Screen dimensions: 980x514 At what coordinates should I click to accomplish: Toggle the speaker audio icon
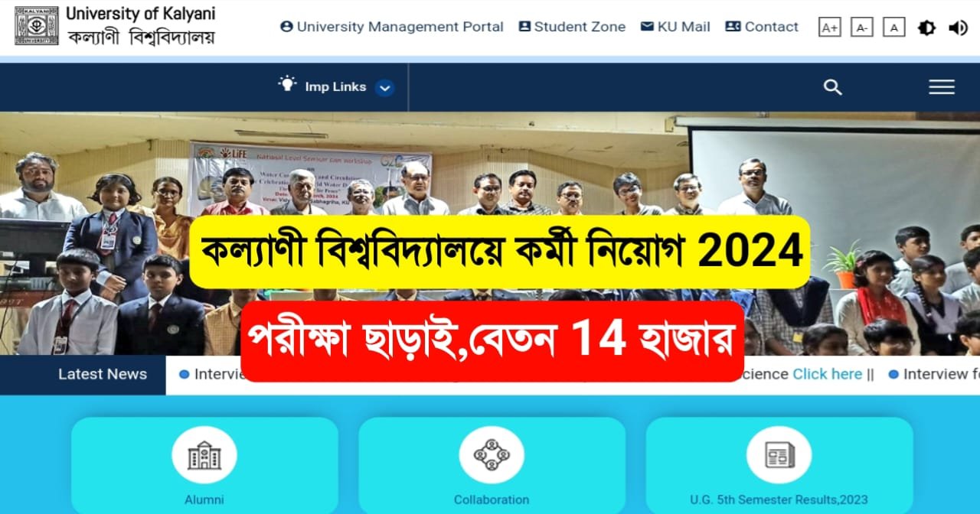pyautogui.click(x=958, y=28)
